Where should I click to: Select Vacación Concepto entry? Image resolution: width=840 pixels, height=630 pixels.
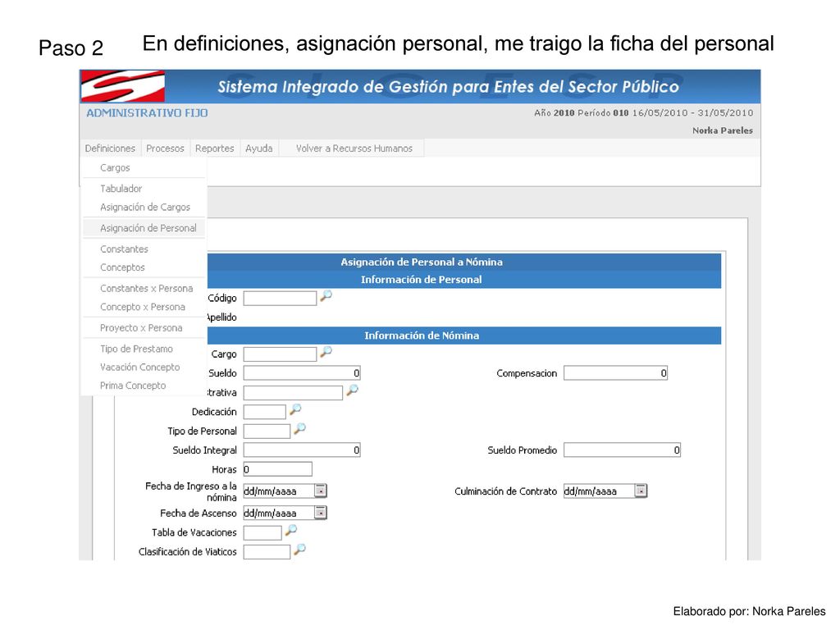[139, 367]
